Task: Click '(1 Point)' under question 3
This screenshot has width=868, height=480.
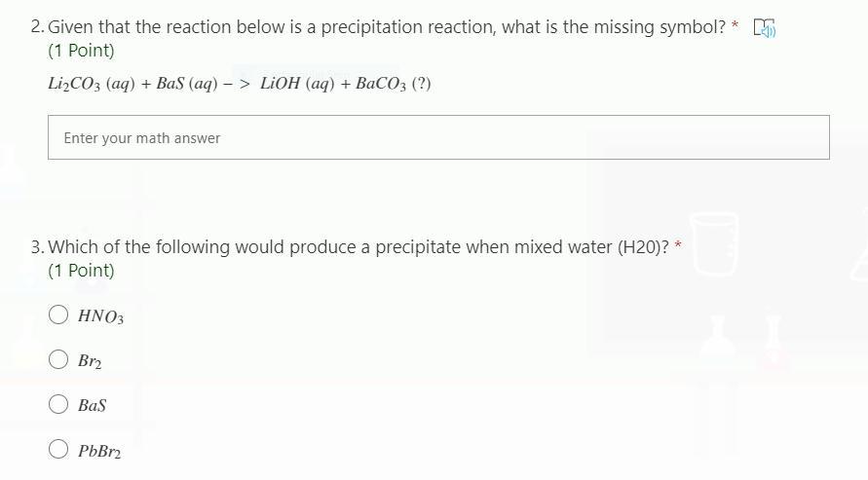Action: (x=81, y=271)
